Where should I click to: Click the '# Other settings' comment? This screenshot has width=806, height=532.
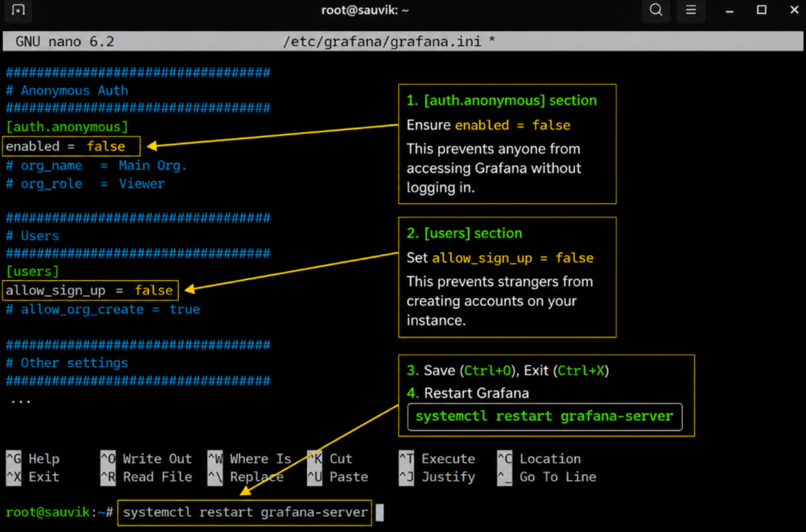[x=67, y=363]
